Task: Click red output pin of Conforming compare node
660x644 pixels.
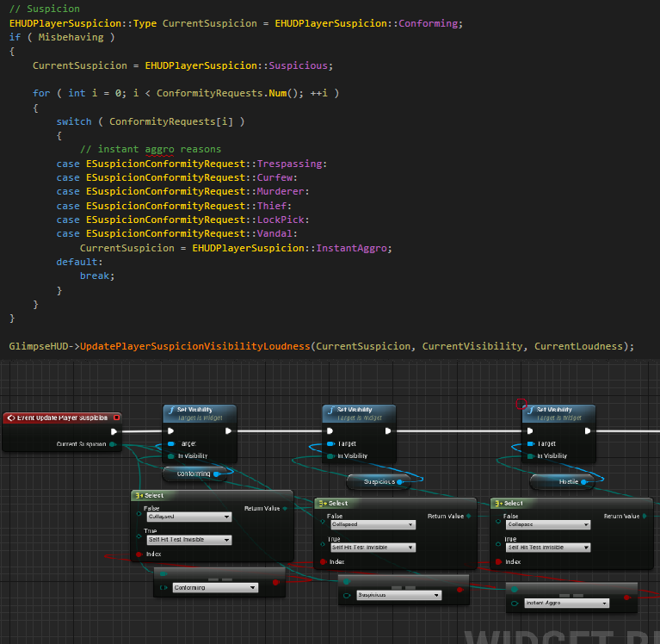Action: [275, 583]
